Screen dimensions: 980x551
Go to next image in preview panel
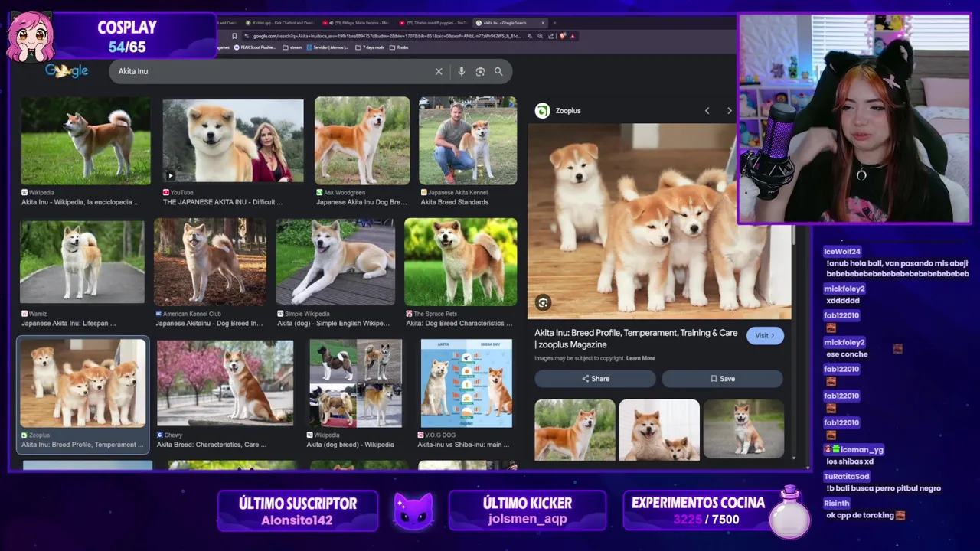(729, 111)
